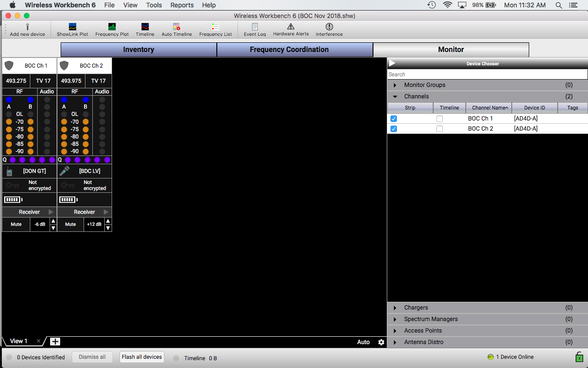This screenshot has width=588, height=368.
Task: Open the Help menu
Action: pos(209,5)
